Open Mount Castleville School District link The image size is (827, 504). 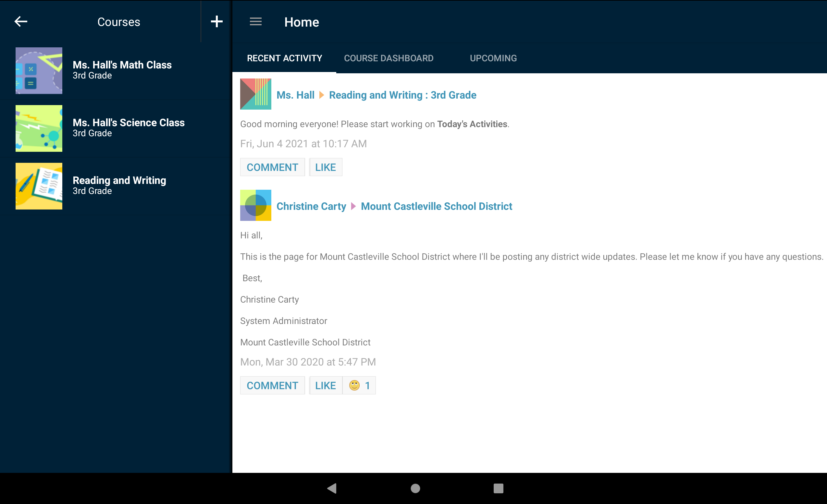(x=436, y=206)
